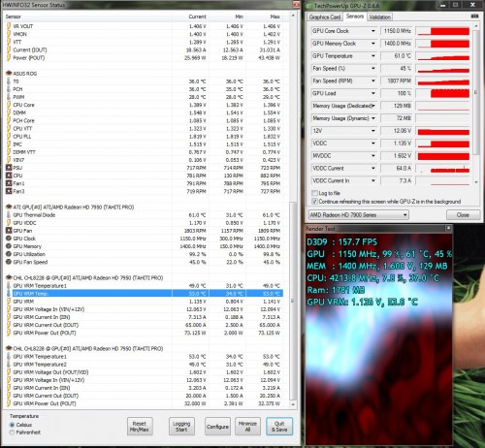Viewport: 485px width, 448px height.
Task: Click the fan icon beside CPU 781 RPM row
Action: pyautogui.click(x=9, y=176)
